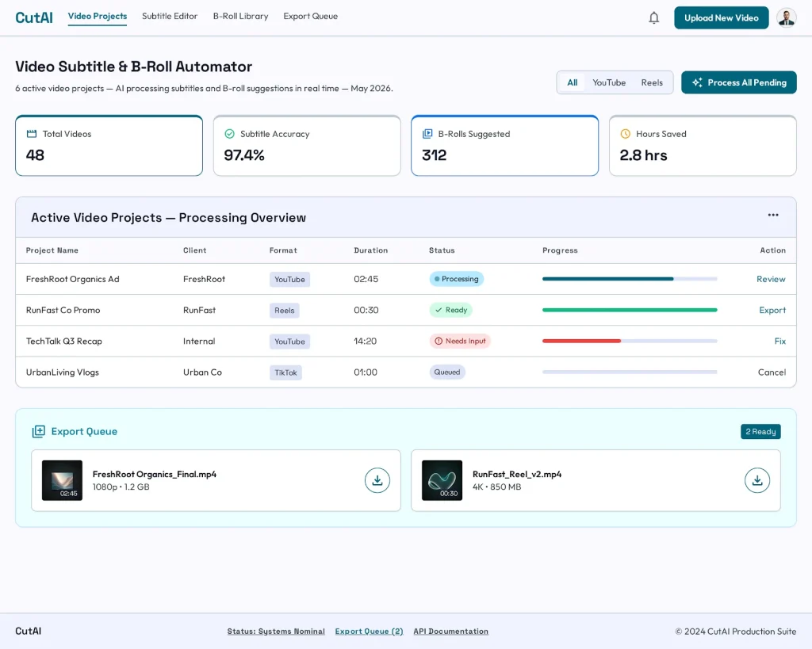Click YouTube format tag for FreshRoot row
Screen dimensions: 812x649
(289, 280)
